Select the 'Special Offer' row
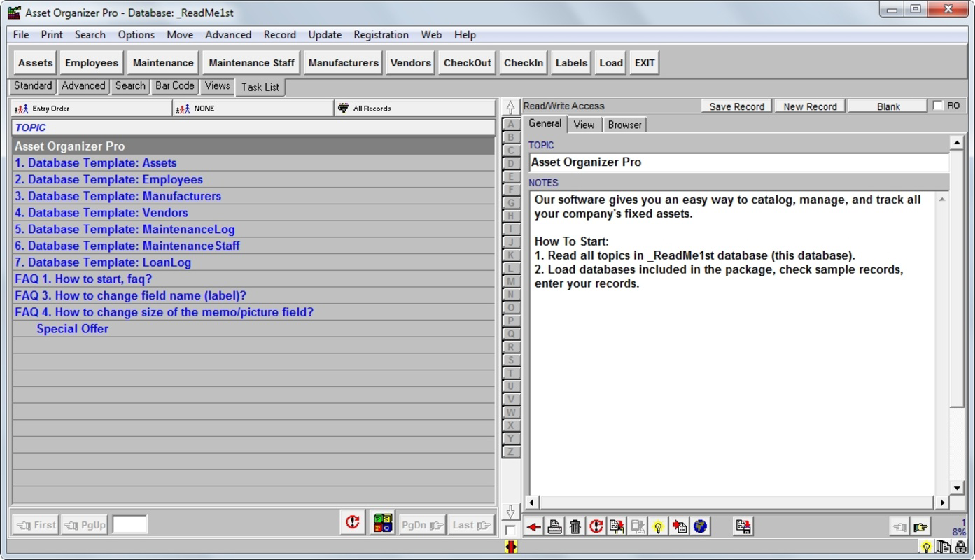975x560 pixels. [253, 329]
